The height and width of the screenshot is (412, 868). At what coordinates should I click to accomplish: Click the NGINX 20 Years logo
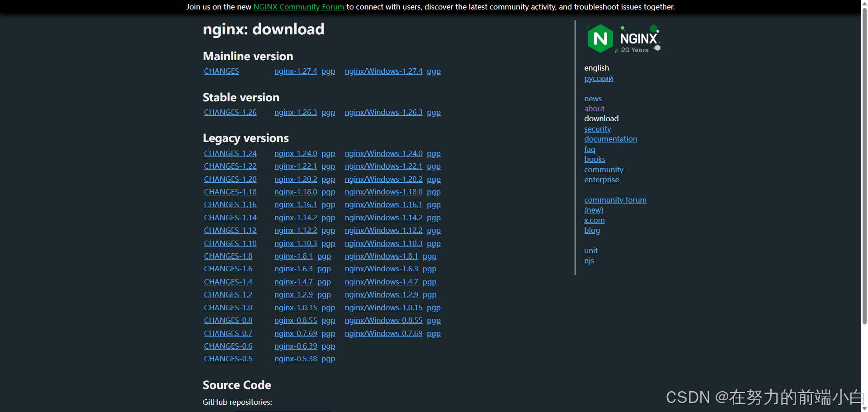pyautogui.click(x=624, y=39)
